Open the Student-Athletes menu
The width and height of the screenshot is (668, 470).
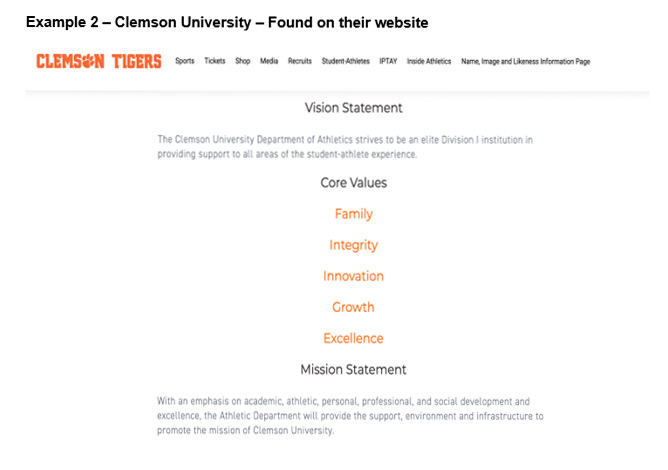click(x=346, y=61)
